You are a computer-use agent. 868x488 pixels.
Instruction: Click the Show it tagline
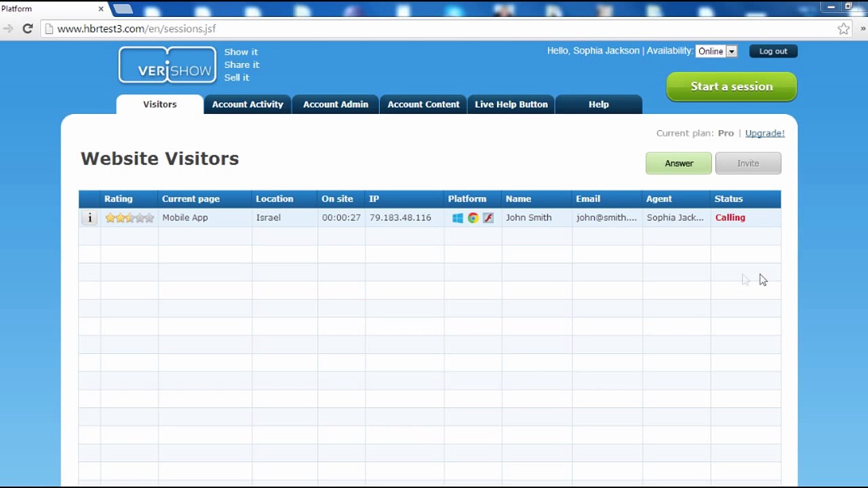point(241,52)
